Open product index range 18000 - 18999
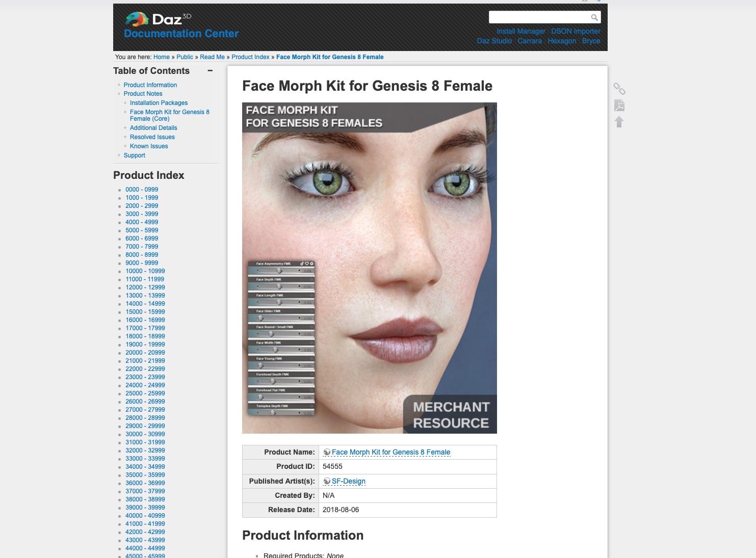Viewport: 756px width, 558px height. pos(145,336)
